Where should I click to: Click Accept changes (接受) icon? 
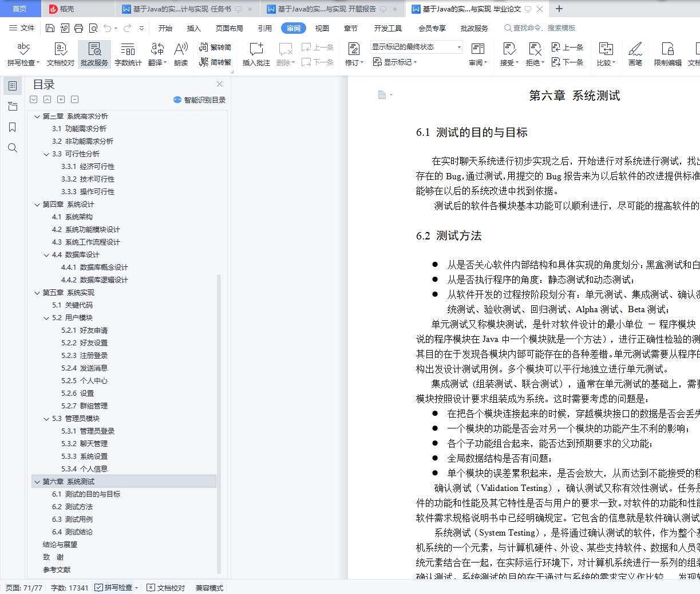coord(509,54)
